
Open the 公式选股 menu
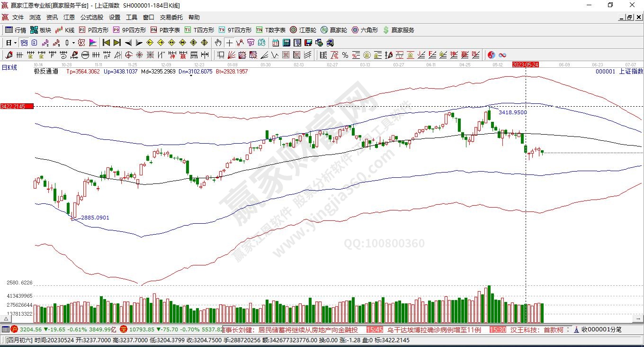click(x=91, y=17)
